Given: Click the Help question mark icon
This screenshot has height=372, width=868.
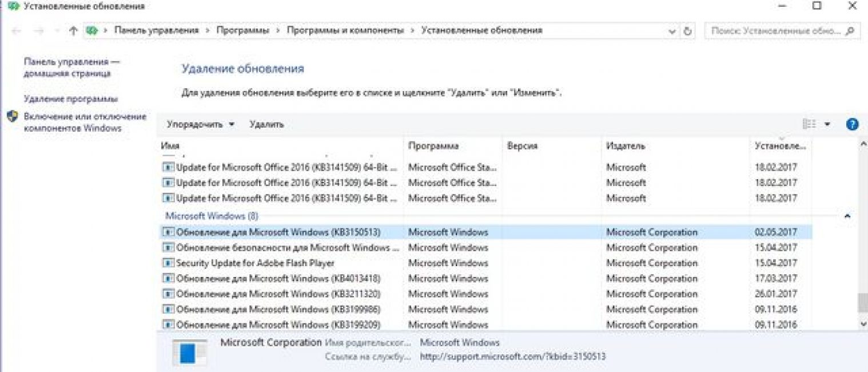Looking at the screenshot, I should 852,124.
